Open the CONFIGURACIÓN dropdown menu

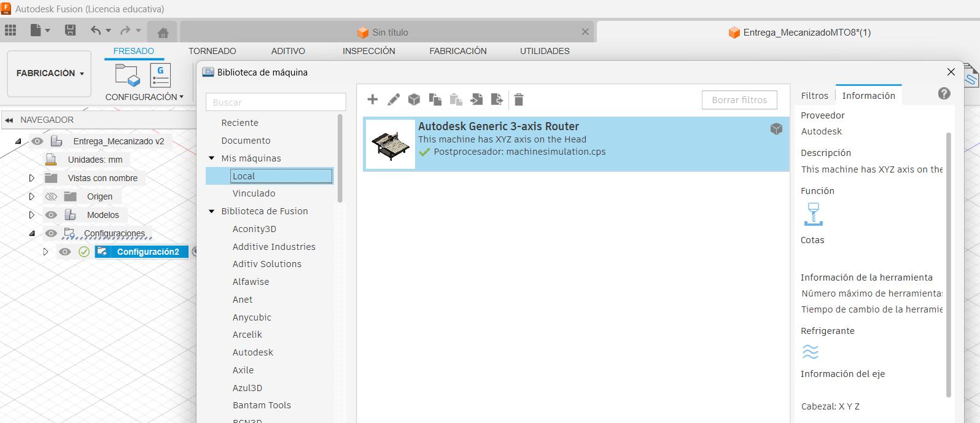click(x=144, y=97)
